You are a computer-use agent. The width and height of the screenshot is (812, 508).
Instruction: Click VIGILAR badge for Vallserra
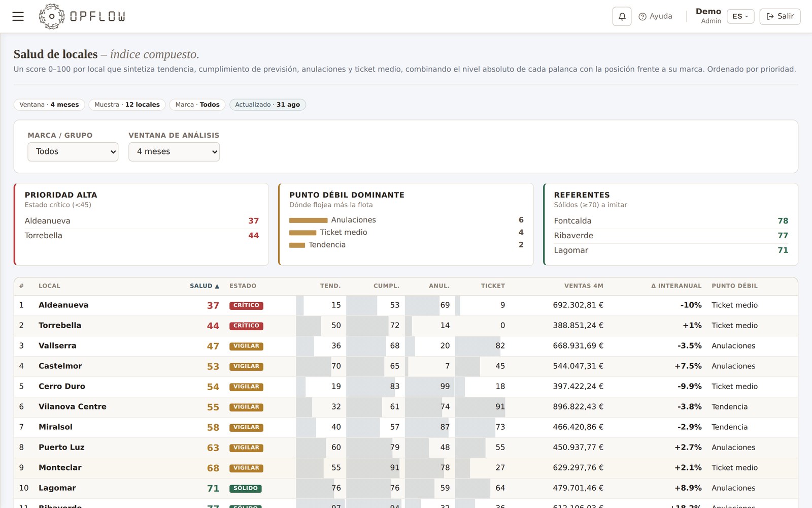[x=246, y=346]
